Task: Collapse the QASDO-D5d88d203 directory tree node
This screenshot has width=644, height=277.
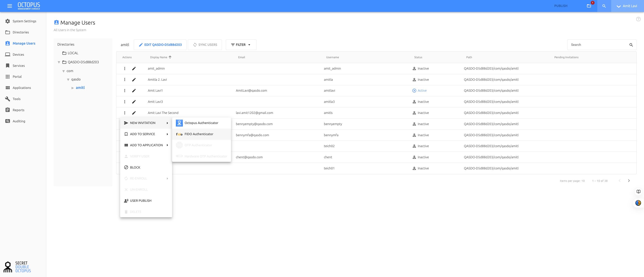Action: [x=59, y=62]
